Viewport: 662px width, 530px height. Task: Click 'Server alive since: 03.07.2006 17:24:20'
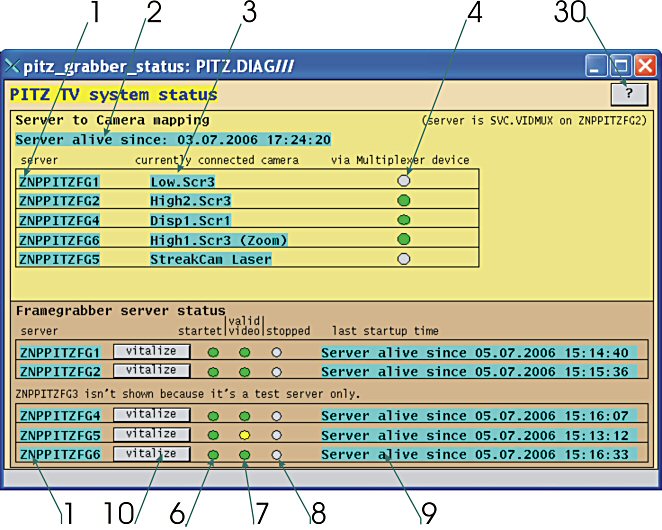[173, 140]
